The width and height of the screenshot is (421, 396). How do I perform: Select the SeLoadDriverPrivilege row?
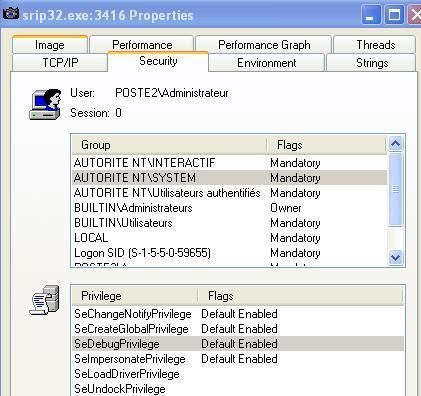(238, 374)
